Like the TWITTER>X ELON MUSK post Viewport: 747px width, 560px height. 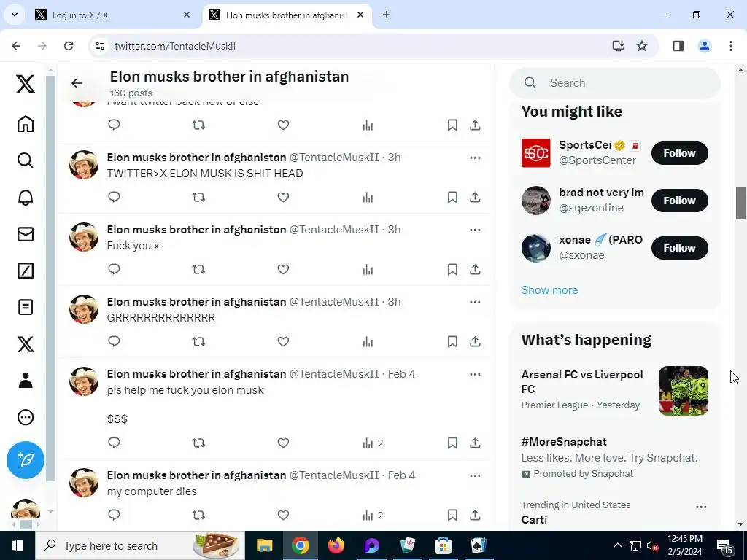coord(283,197)
